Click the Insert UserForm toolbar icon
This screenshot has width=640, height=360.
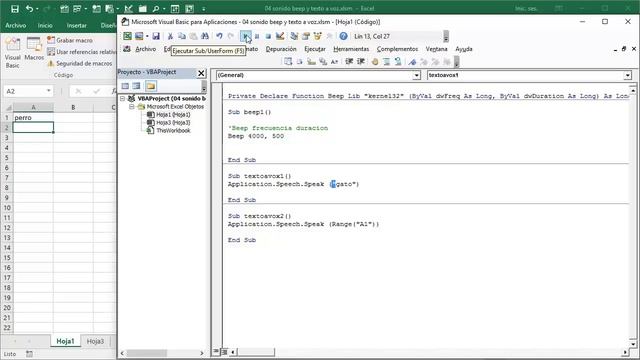[x=139, y=36]
